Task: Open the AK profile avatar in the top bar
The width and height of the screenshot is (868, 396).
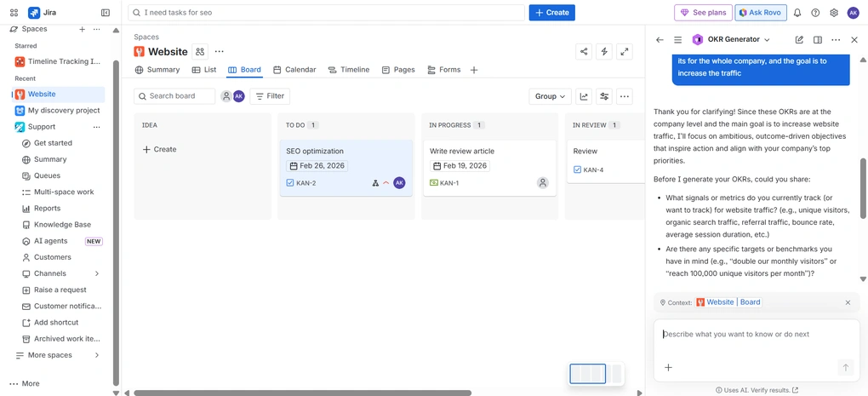Action: (853, 13)
